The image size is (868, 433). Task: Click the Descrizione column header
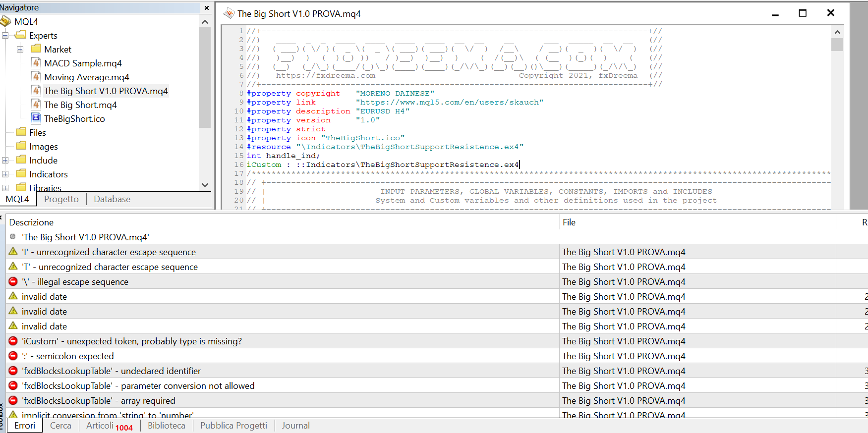31,222
